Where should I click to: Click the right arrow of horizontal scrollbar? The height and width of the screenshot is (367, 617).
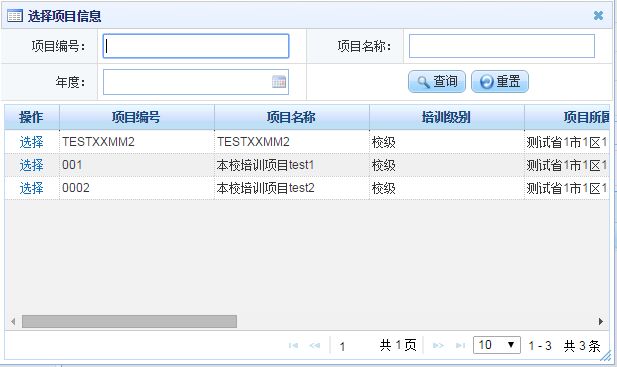[601, 321]
